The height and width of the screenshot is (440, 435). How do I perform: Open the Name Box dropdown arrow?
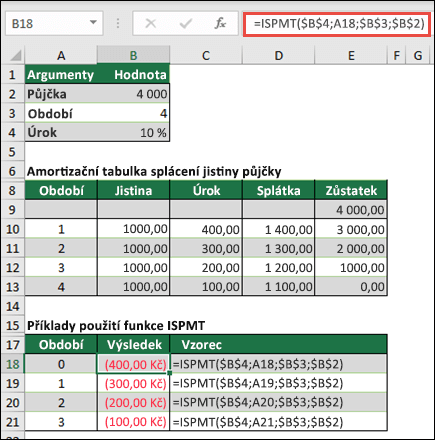point(93,23)
